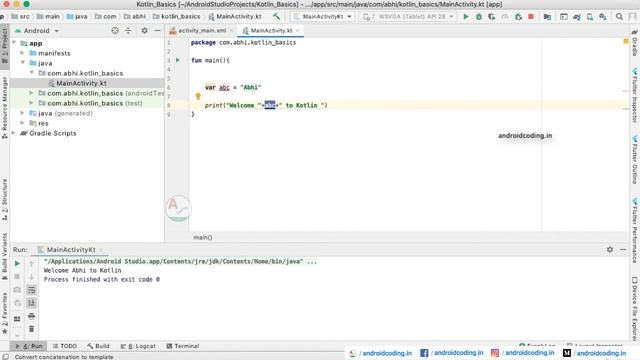Expand the res folder
640x360 pixels.
(x=22, y=123)
